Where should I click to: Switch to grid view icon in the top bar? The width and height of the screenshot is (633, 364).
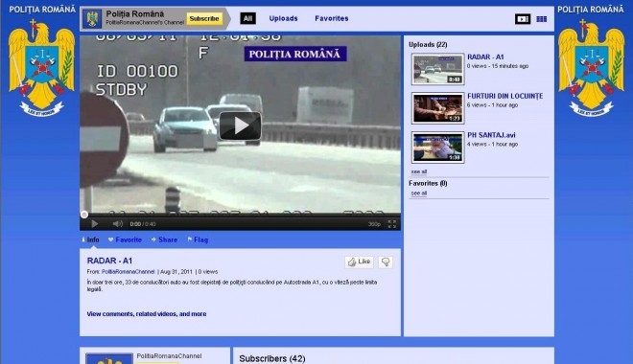click(541, 19)
